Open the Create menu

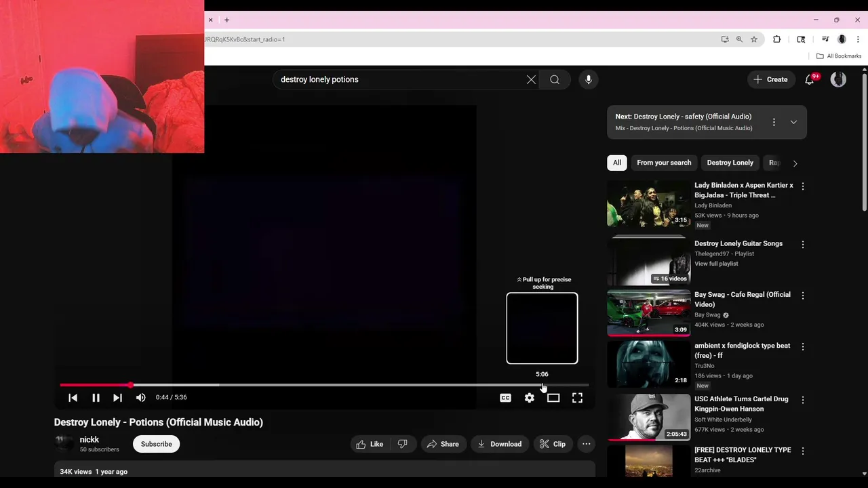(x=770, y=79)
